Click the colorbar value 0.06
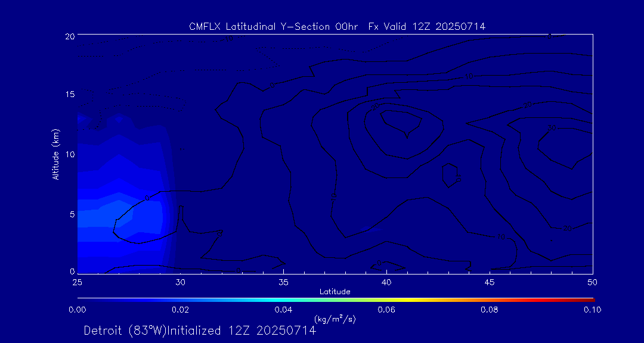644x343 pixels. tap(386, 310)
